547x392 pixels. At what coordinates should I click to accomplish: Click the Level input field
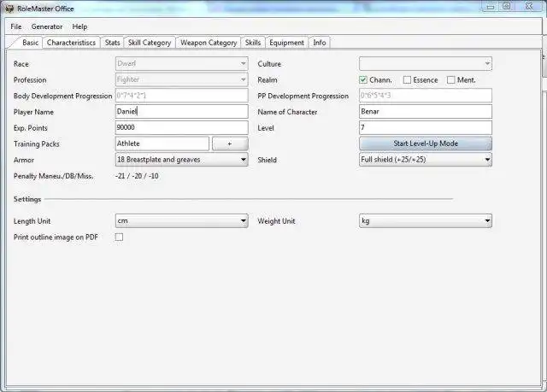pos(426,127)
